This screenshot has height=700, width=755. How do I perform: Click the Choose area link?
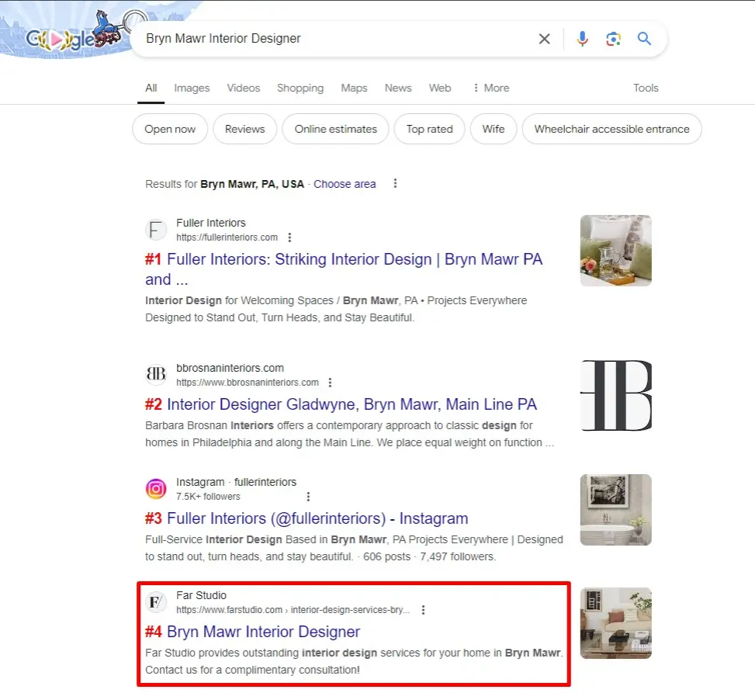click(x=345, y=184)
